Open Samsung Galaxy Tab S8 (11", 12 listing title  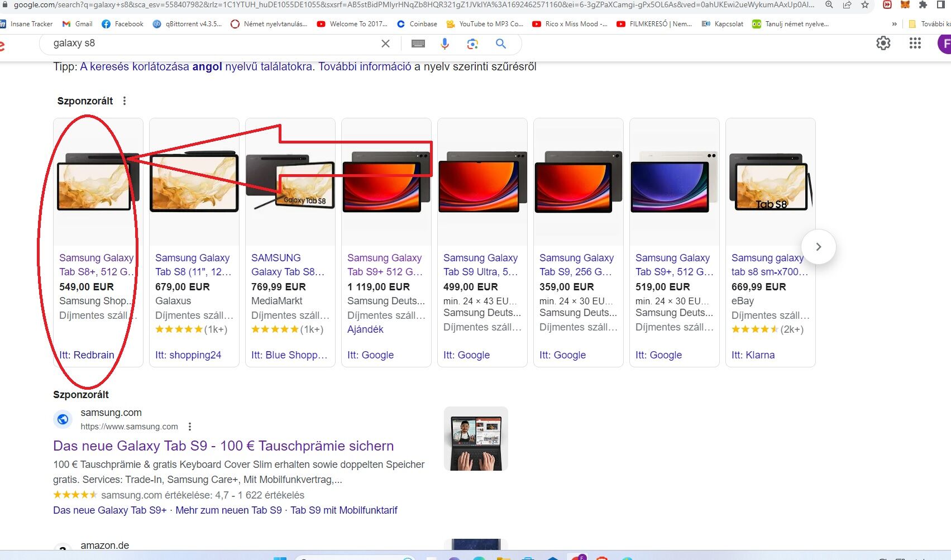coord(193,265)
